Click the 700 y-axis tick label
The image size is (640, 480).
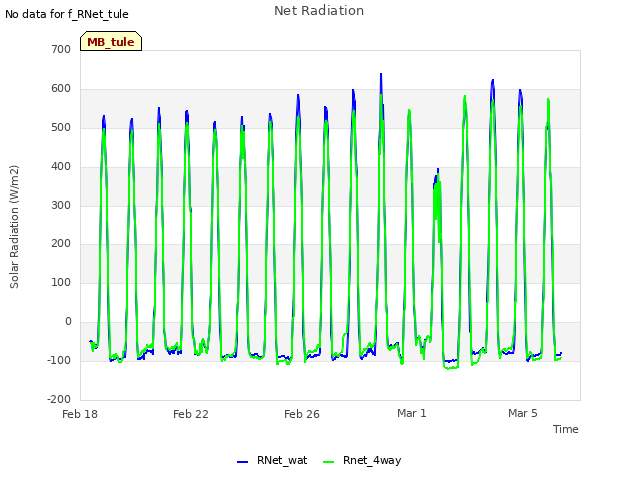[x=61, y=49]
